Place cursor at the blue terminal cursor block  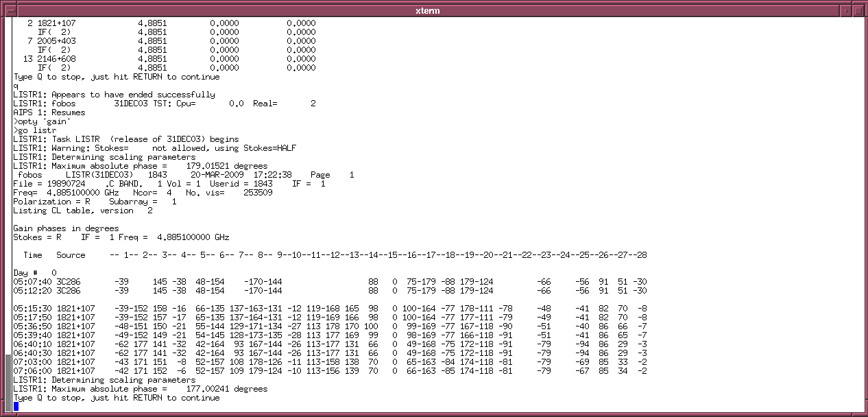pos(16,407)
